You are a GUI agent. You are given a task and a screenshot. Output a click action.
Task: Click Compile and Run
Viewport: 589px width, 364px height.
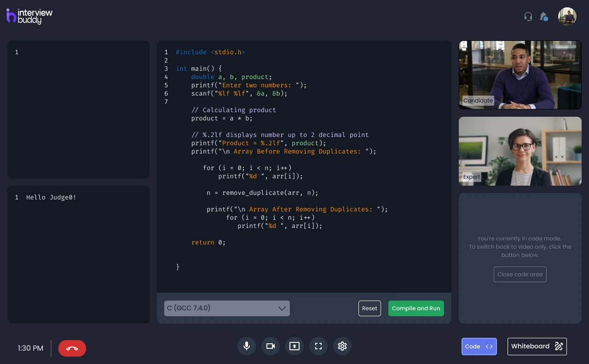click(x=416, y=308)
